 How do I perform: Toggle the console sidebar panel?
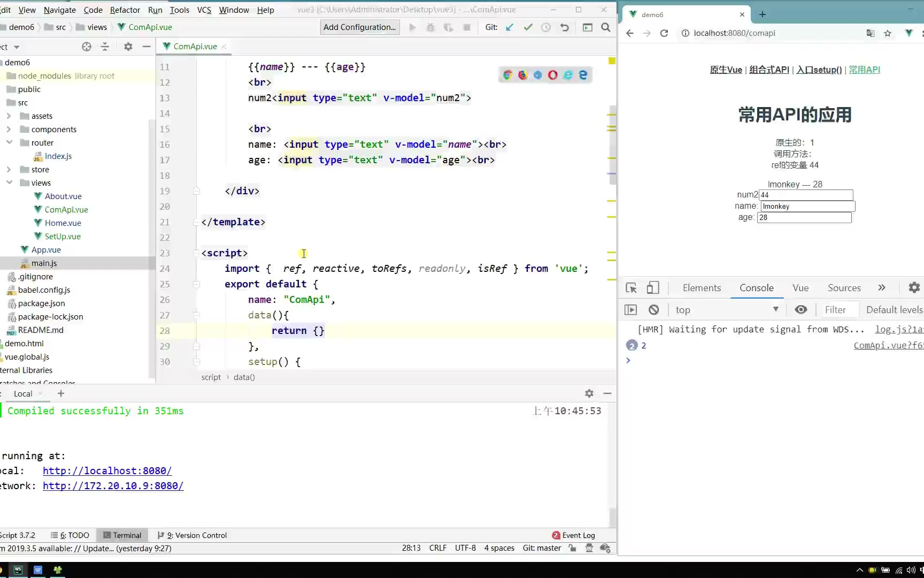tap(631, 310)
